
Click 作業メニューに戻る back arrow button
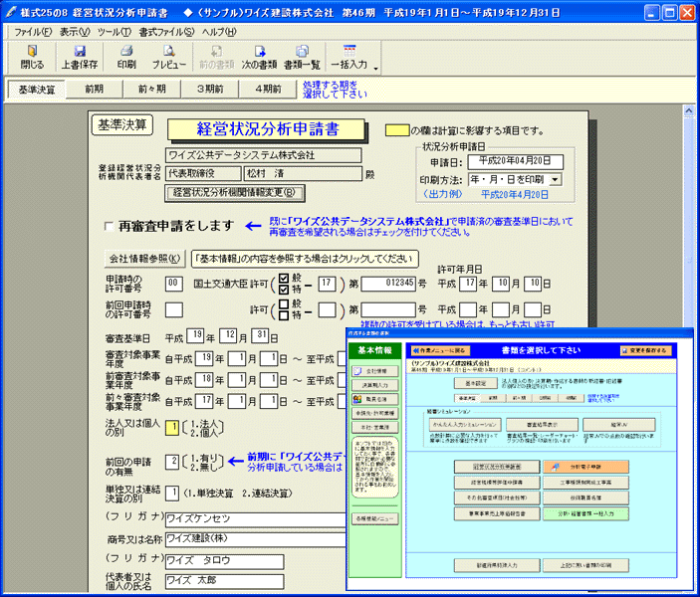point(440,350)
